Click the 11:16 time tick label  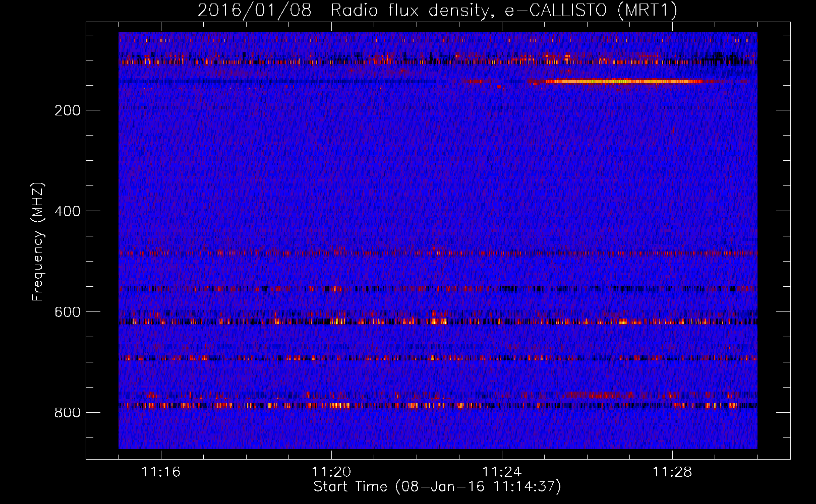point(161,472)
